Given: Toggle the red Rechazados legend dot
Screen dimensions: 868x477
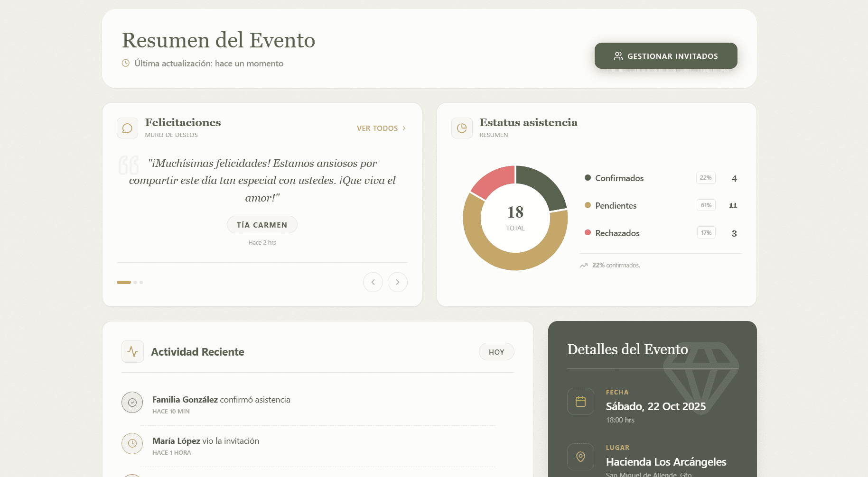Looking at the screenshot, I should tap(588, 233).
